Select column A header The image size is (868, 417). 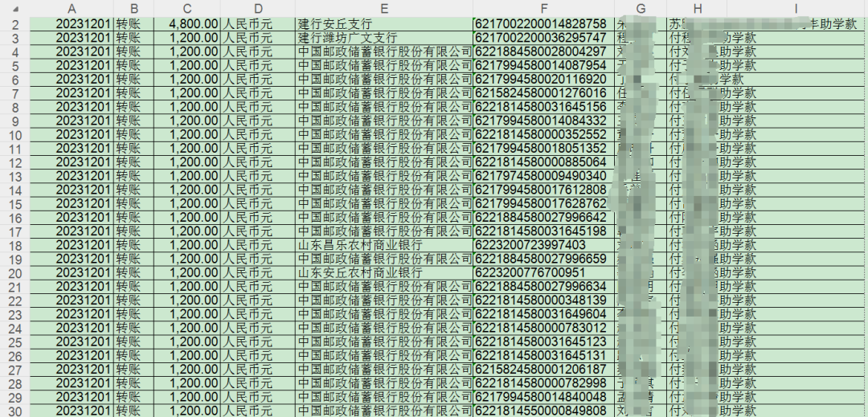tap(72, 9)
